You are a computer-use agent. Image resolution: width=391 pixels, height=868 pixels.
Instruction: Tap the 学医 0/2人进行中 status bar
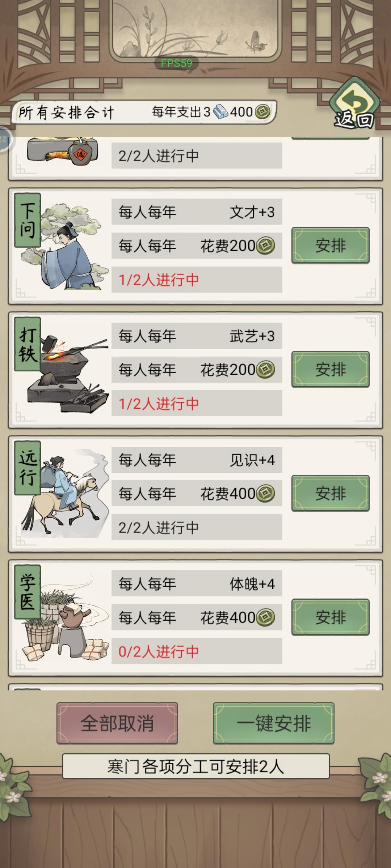pos(197,651)
